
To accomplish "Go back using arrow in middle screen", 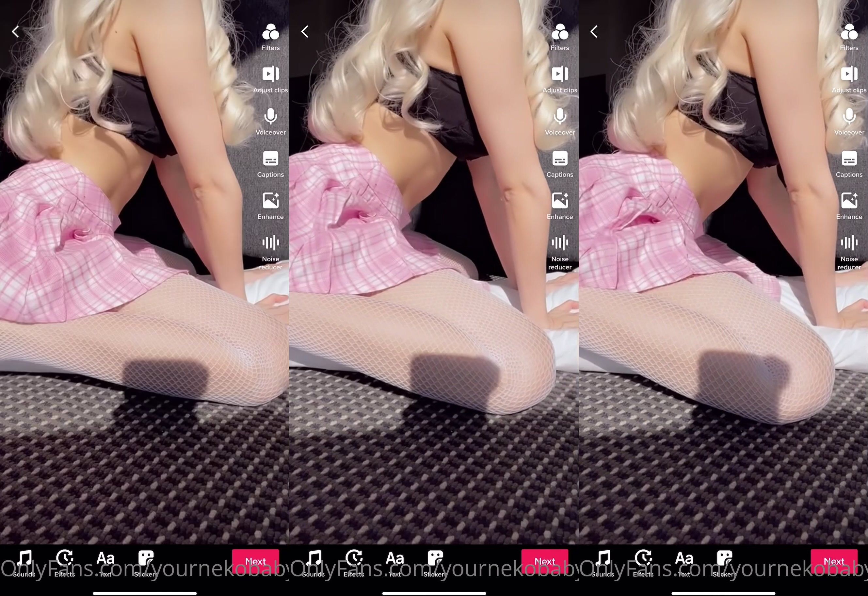I will [305, 31].
